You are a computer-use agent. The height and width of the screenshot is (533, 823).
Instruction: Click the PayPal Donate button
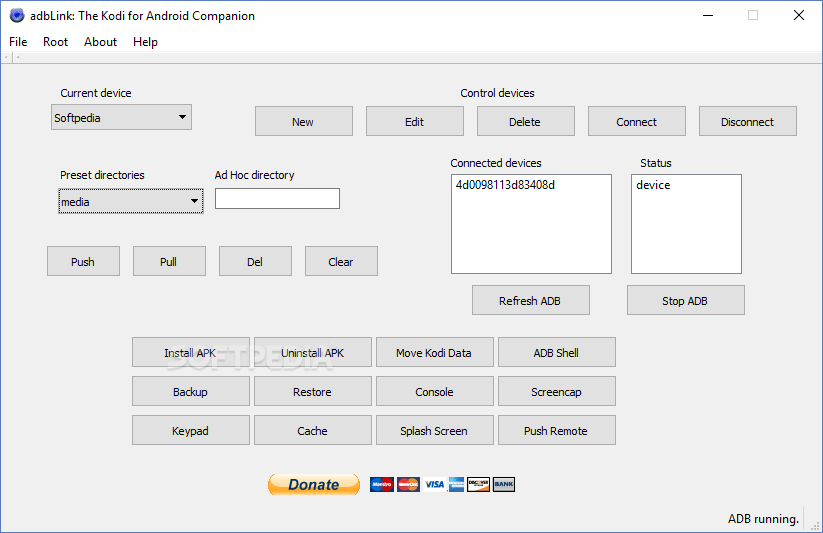(313, 485)
